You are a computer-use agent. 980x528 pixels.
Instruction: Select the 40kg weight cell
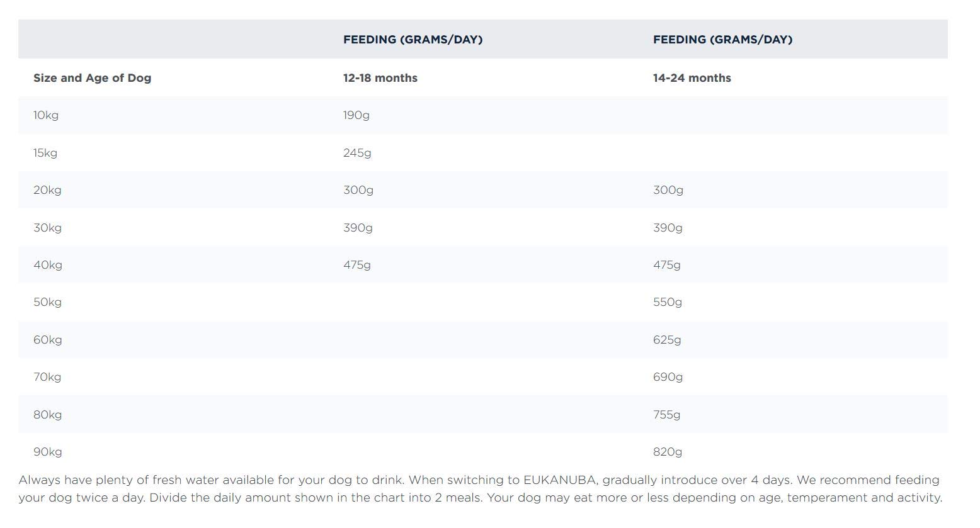tap(48, 265)
